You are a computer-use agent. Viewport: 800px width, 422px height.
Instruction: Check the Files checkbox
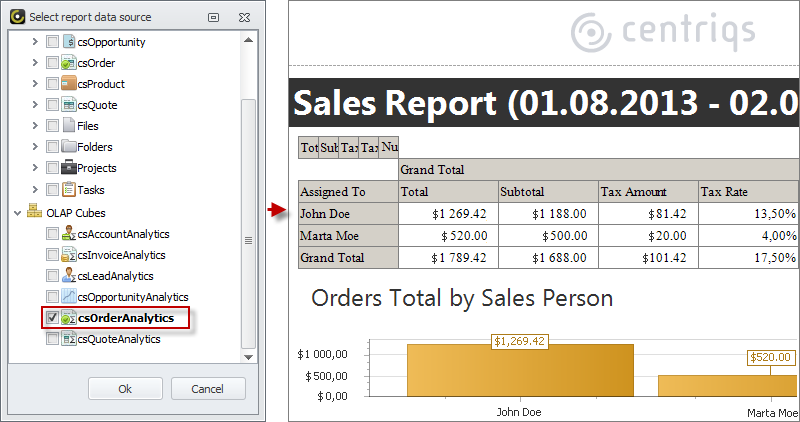tap(52, 125)
